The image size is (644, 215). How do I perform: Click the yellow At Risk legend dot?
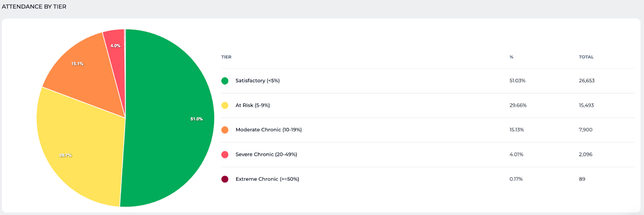[225, 105]
